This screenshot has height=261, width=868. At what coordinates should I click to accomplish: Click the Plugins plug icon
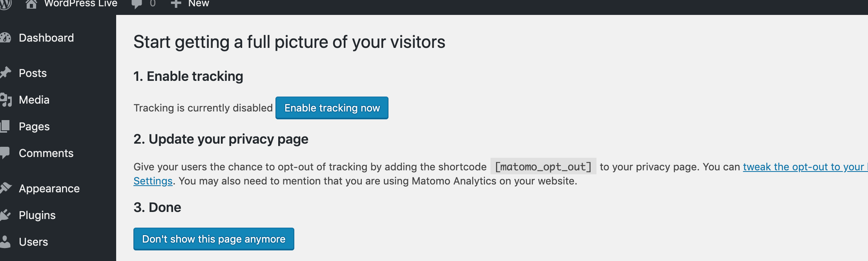coord(5,215)
